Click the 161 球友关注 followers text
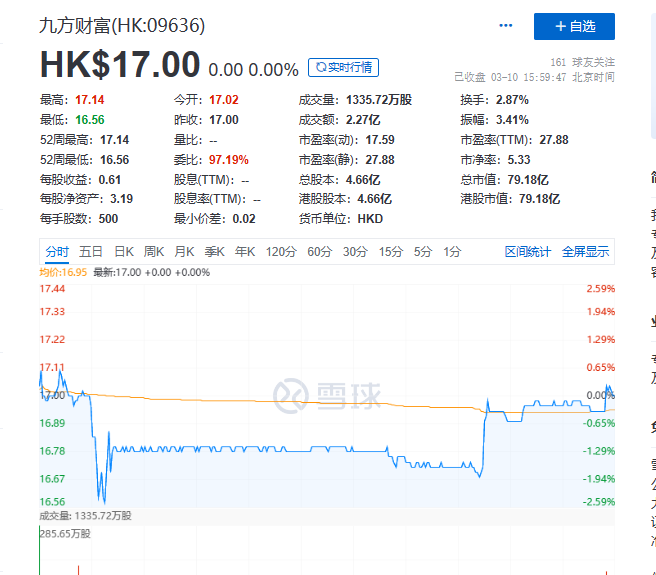Screen dimensions: 656x575 click(x=582, y=62)
